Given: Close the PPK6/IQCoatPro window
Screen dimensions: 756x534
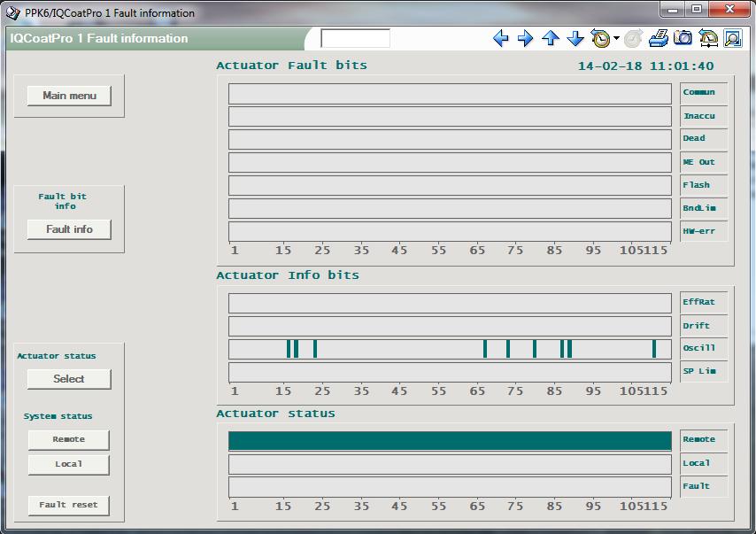Looking at the screenshot, I should 729,9.
